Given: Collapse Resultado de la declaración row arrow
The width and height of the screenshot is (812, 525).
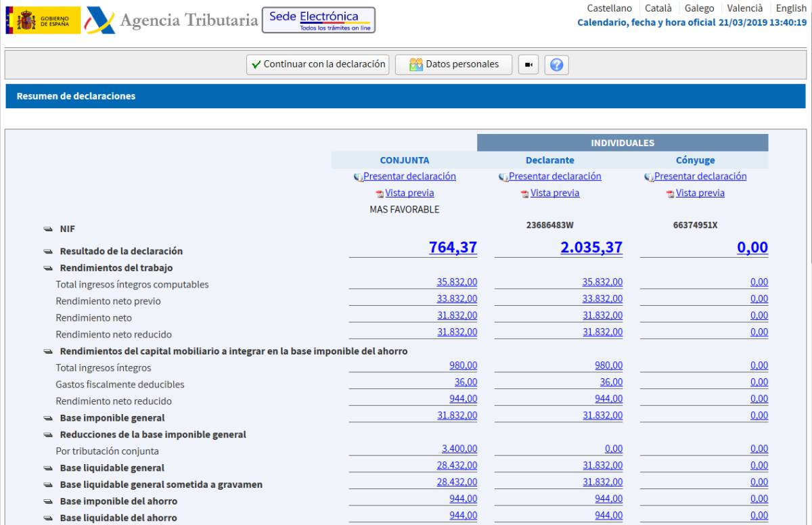Looking at the screenshot, I should [48, 252].
